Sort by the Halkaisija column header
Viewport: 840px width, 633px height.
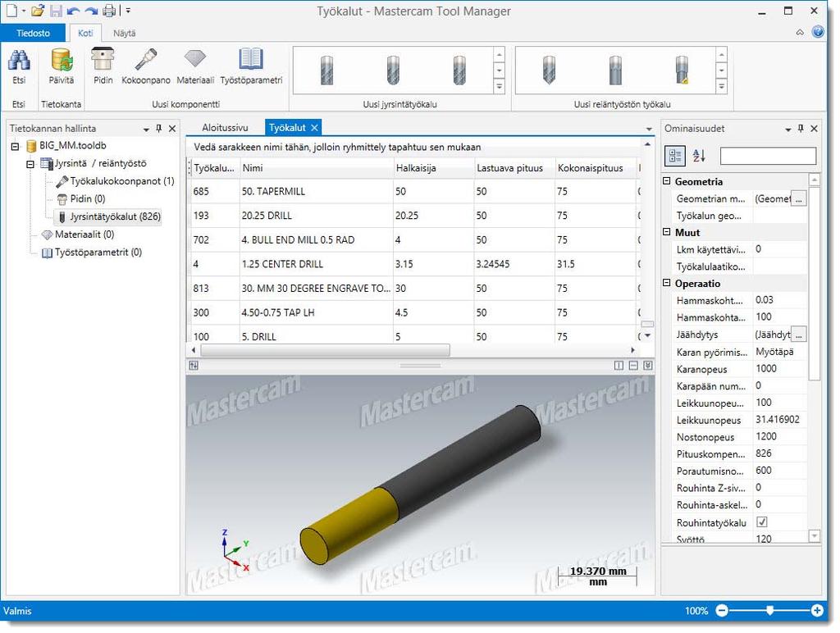433,168
